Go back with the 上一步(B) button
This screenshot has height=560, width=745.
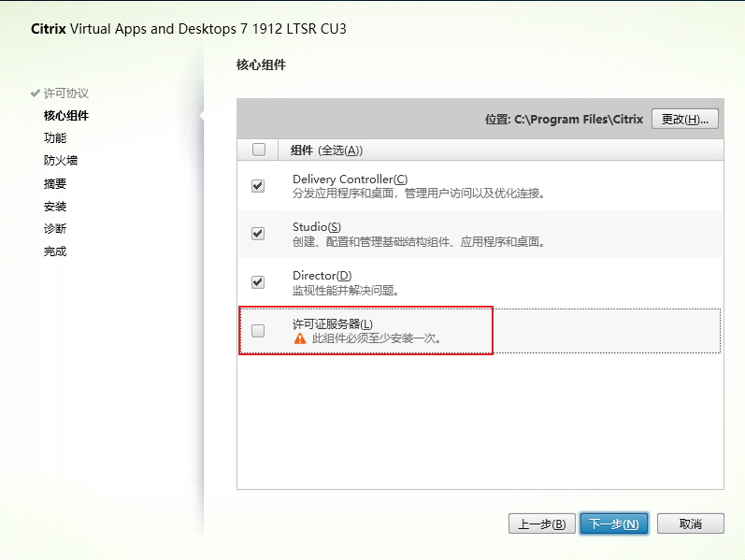(541, 524)
